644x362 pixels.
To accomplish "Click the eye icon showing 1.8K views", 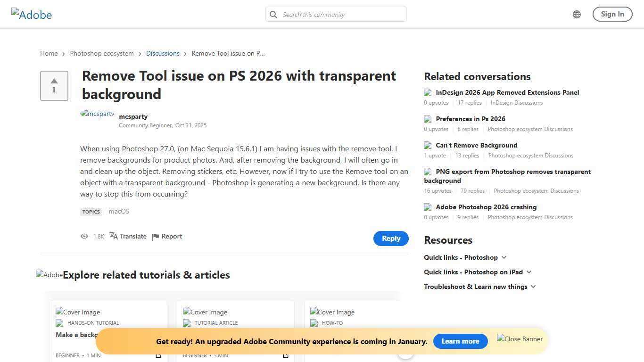I will 84,236.
